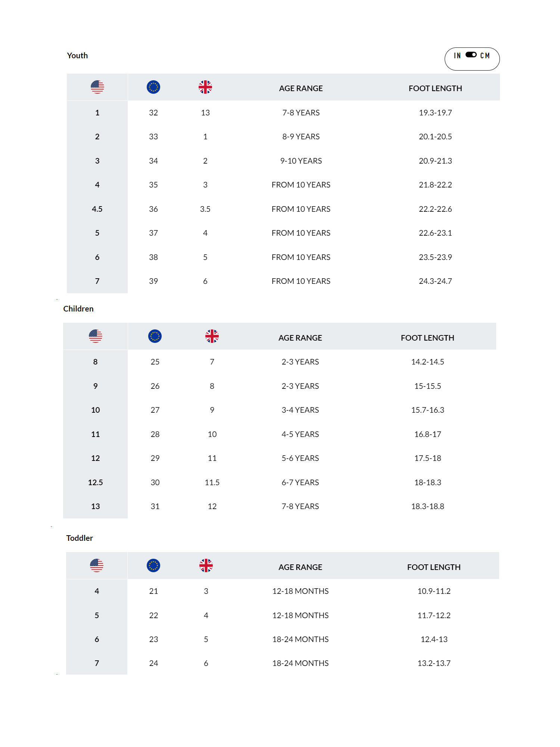The width and height of the screenshot is (560, 747).
Task: Click Youth table AGE RANGE header
Action: (x=301, y=89)
